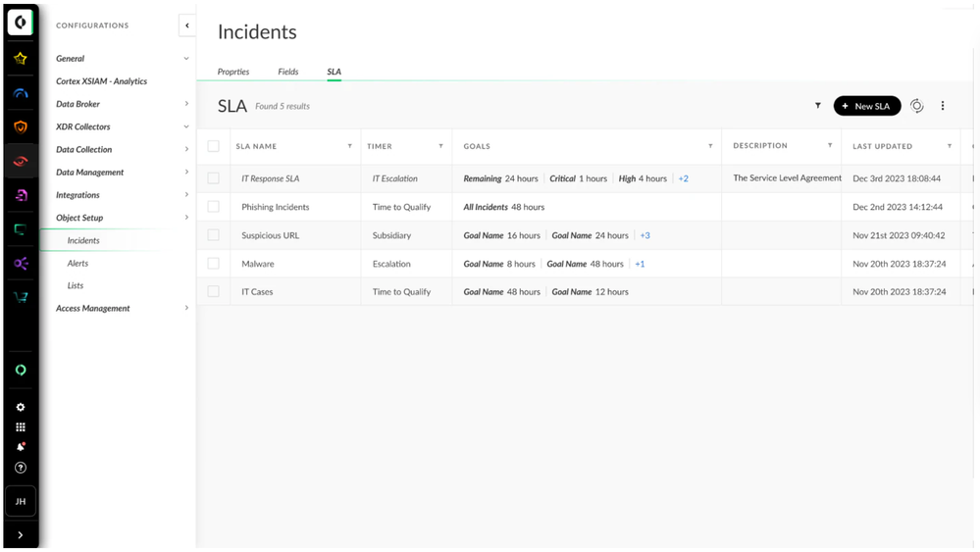Open the notifications bell icon

click(20, 447)
